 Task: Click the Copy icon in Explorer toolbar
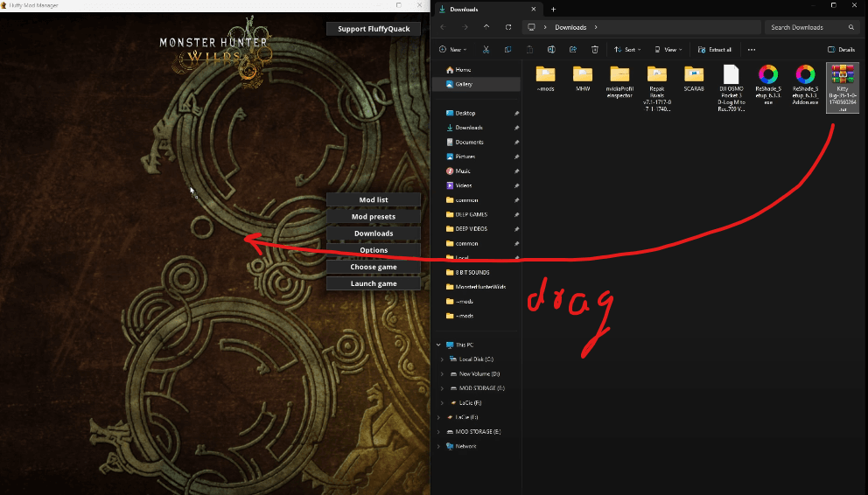pyautogui.click(x=507, y=50)
